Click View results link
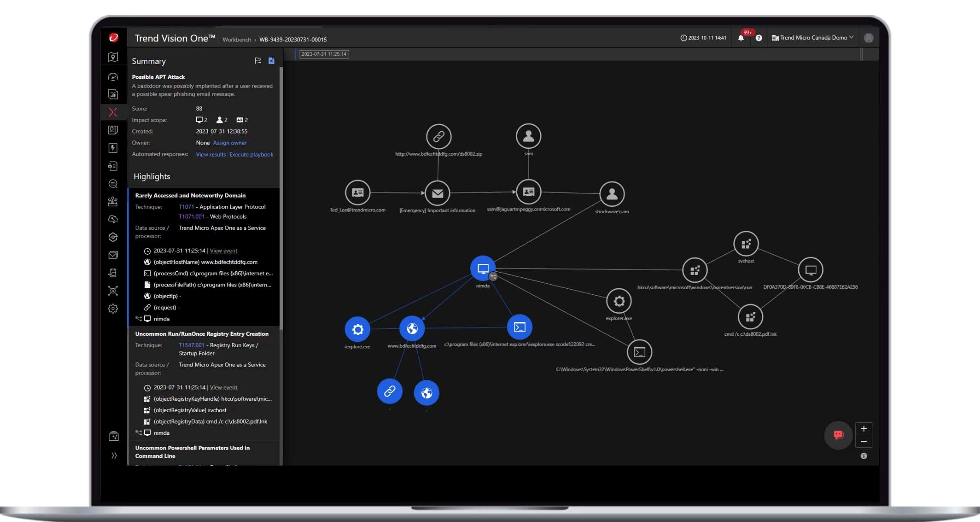Screen dimensions: 980x522 [211, 154]
